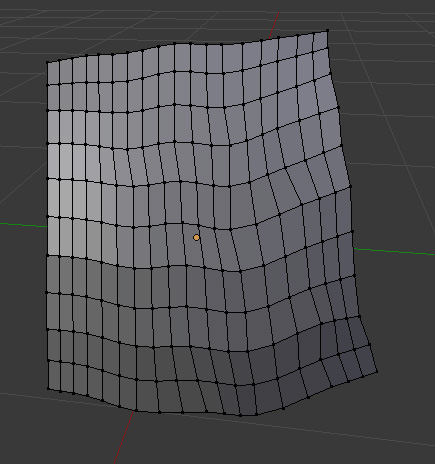Select the mesh's top-right corner vertex
435x464 pixels.
[x=327, y=31]
